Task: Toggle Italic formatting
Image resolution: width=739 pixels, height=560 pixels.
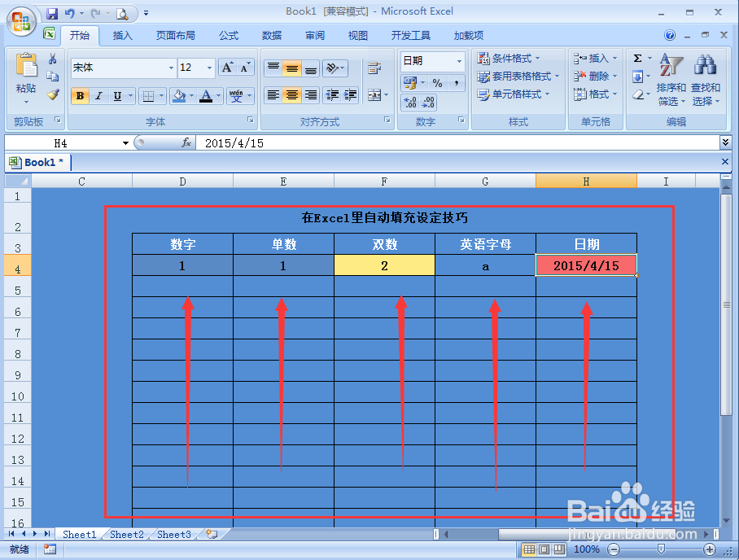Action: pyautogui.click(x=98, y=96)
